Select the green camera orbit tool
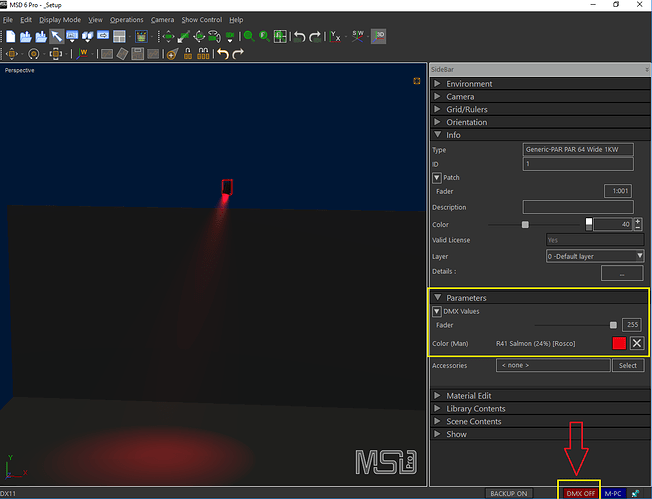Viewport: 652px width, 499px height. [199, 37]
